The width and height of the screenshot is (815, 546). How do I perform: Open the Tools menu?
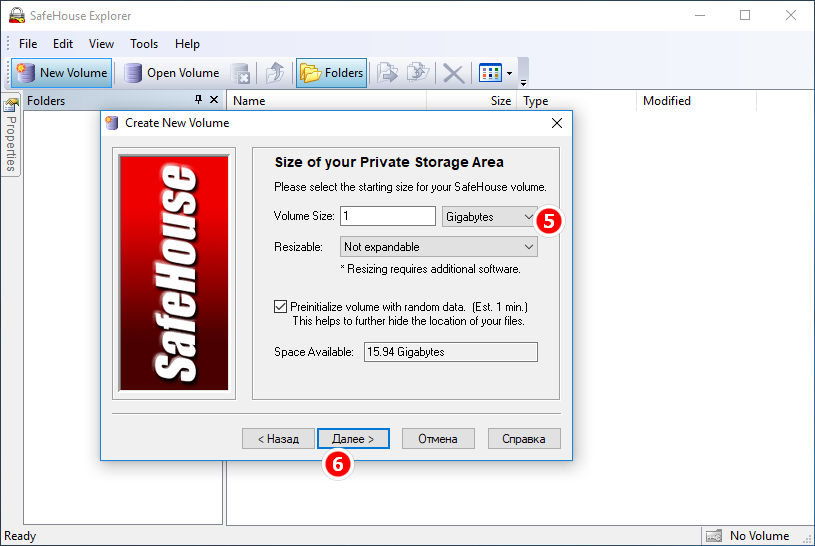[144, 44]
